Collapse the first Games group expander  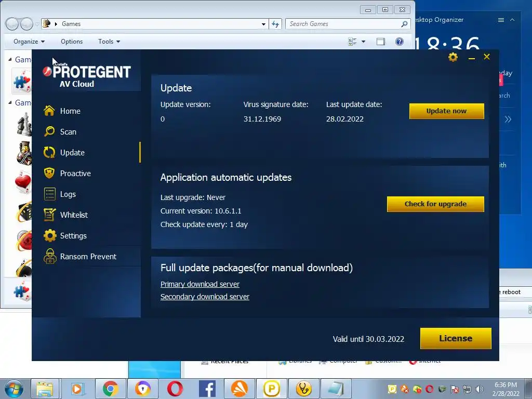(x=10, y=59)
